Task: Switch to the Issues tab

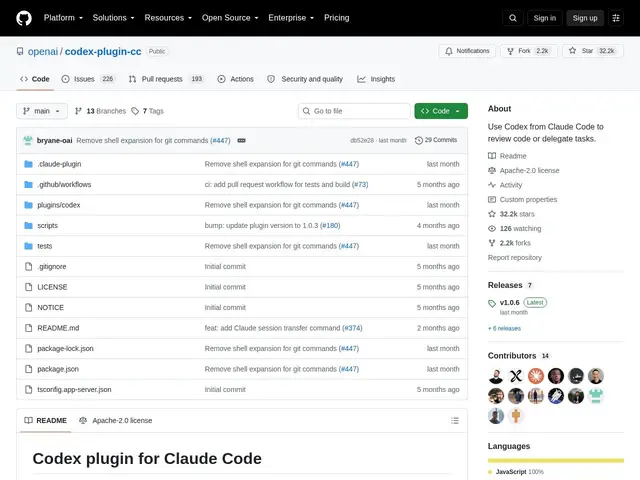Action: coord(88,79)
